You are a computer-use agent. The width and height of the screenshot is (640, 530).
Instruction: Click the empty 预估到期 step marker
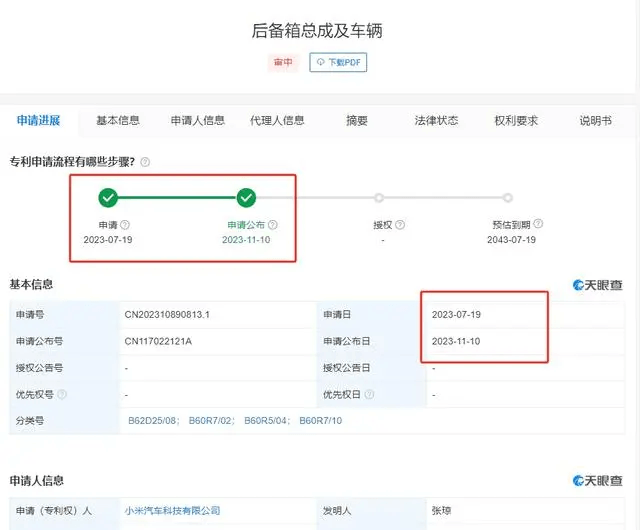(507, 198)
